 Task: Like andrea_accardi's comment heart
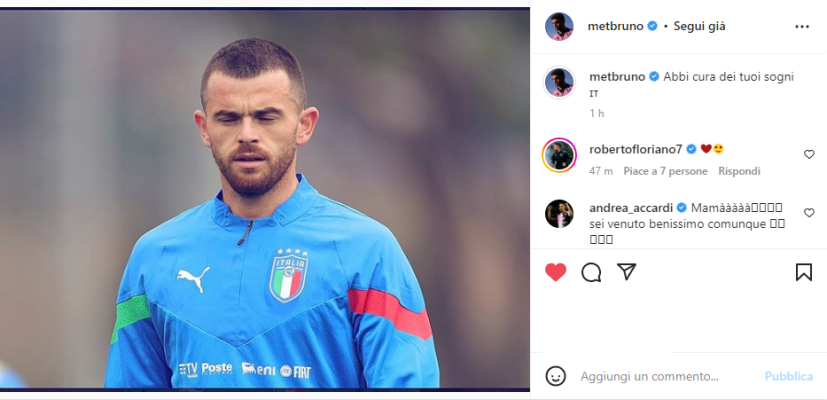[x=809, y=213]
